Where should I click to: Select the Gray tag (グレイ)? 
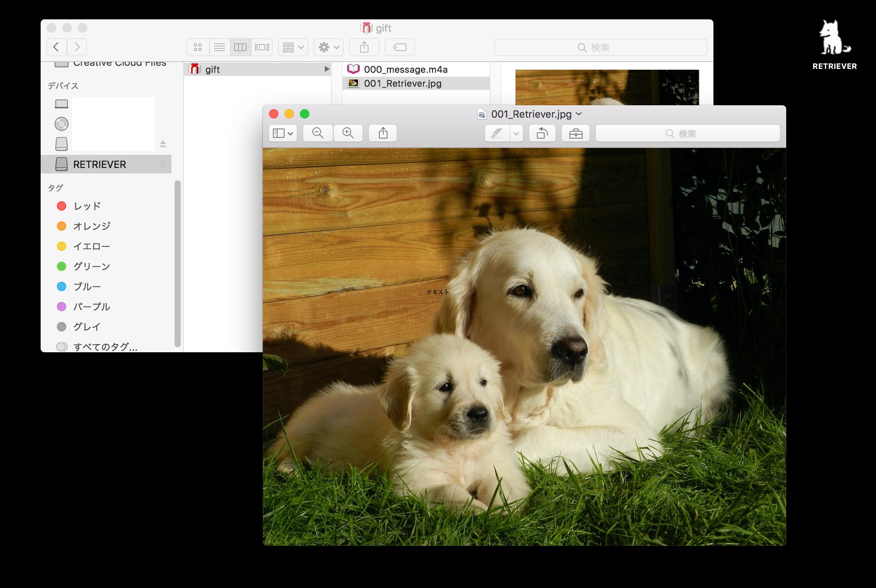[x=79, y=327]
